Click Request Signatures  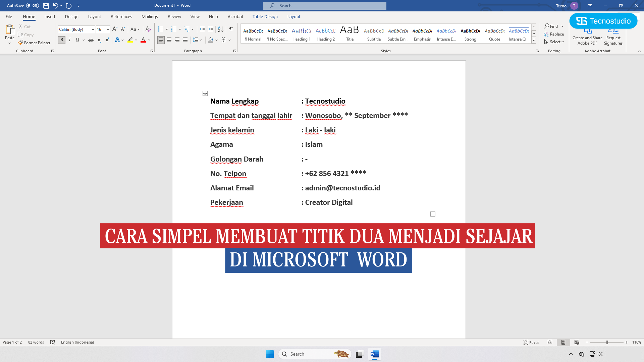point(613,37)
